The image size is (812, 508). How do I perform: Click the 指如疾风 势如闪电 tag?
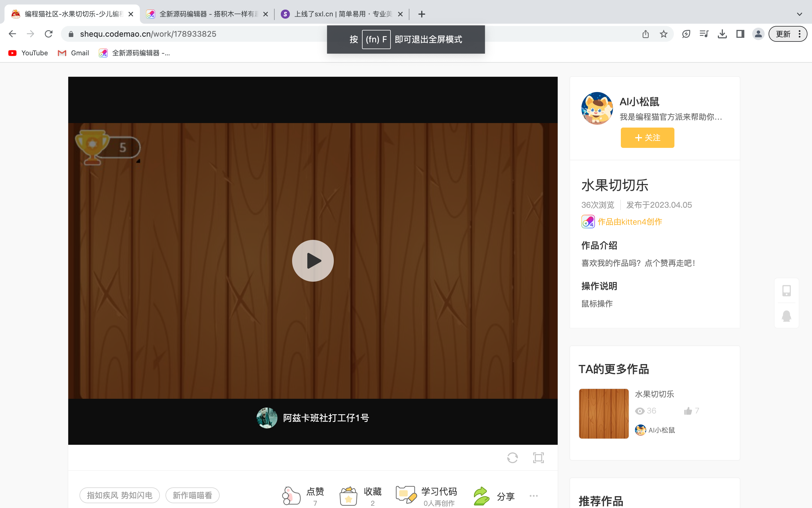point(120,495)
